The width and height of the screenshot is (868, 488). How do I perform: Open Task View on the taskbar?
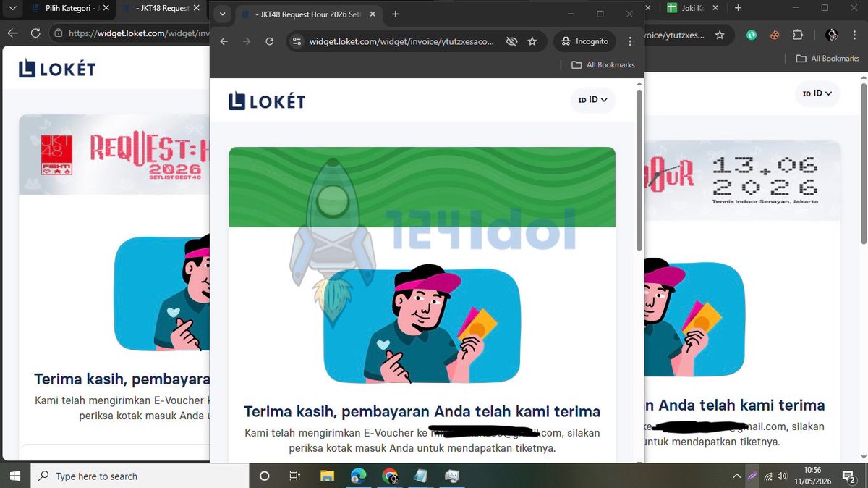click(294, 476)
